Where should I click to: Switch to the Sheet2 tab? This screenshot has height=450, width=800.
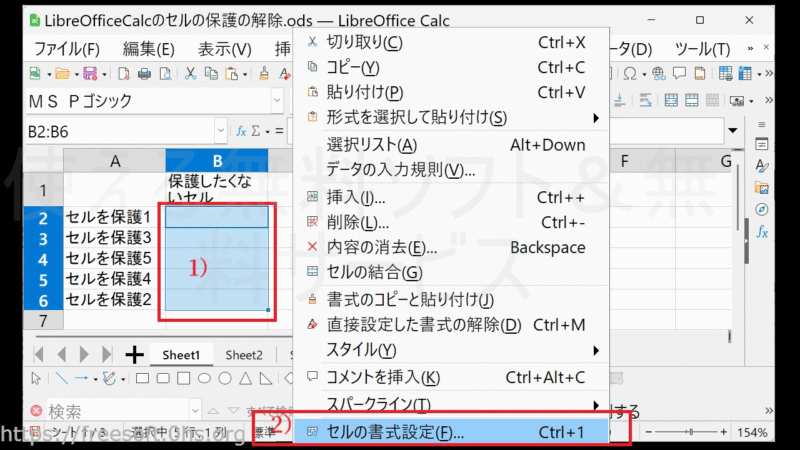(x=243, y=354)
